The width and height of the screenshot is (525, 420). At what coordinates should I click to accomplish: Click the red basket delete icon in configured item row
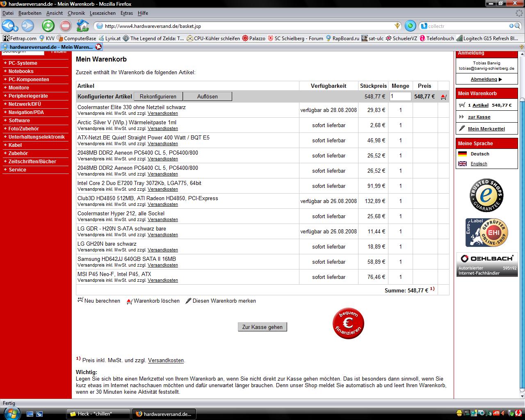tap(443, 97)
